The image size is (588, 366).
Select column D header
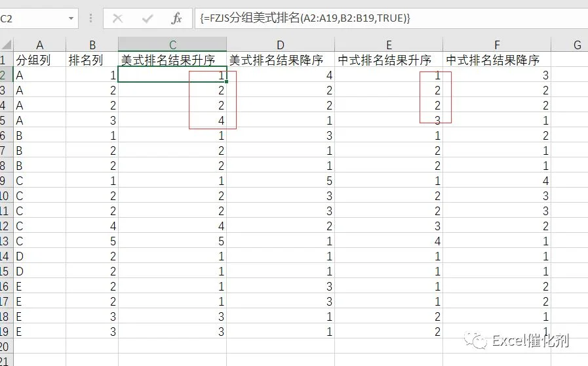click(281, 45)
